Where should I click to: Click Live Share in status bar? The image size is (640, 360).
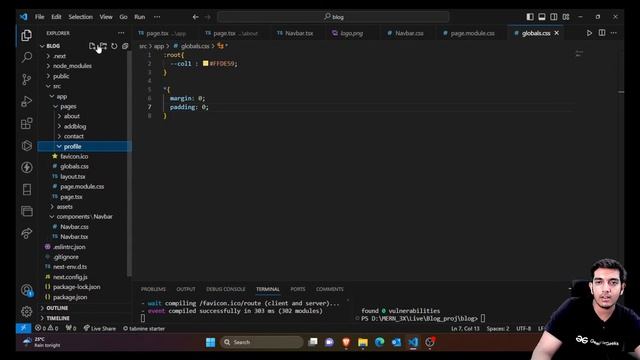[x=100, y=328]
